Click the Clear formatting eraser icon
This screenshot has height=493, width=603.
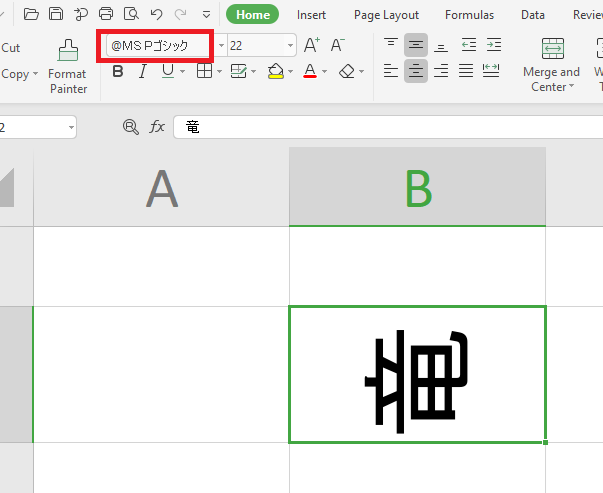tap(347, 71)
